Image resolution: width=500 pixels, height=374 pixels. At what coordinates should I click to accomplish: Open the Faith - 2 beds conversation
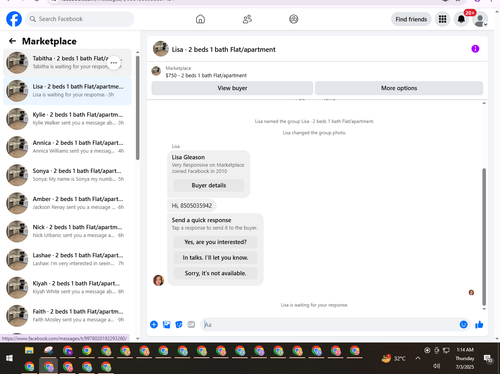tap(67, 315)
